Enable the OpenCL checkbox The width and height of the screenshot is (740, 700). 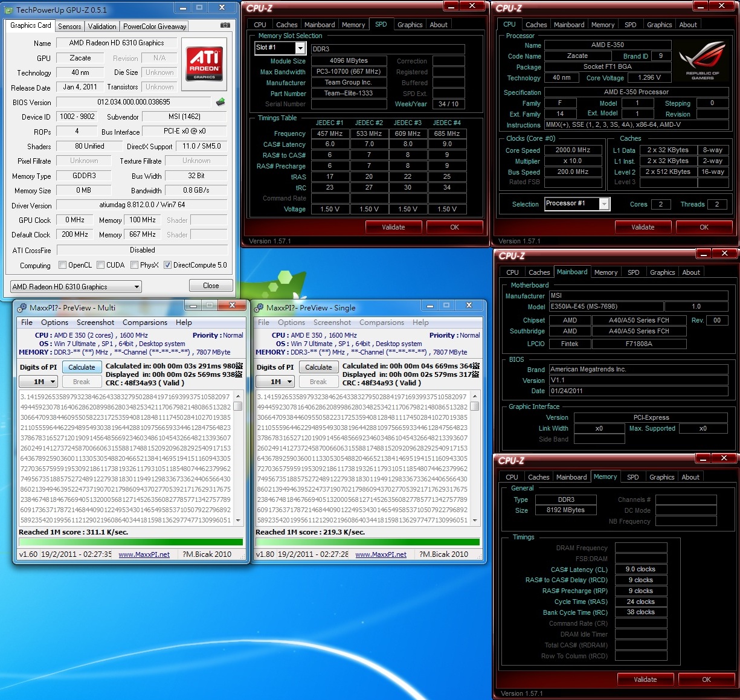[62, 265]
